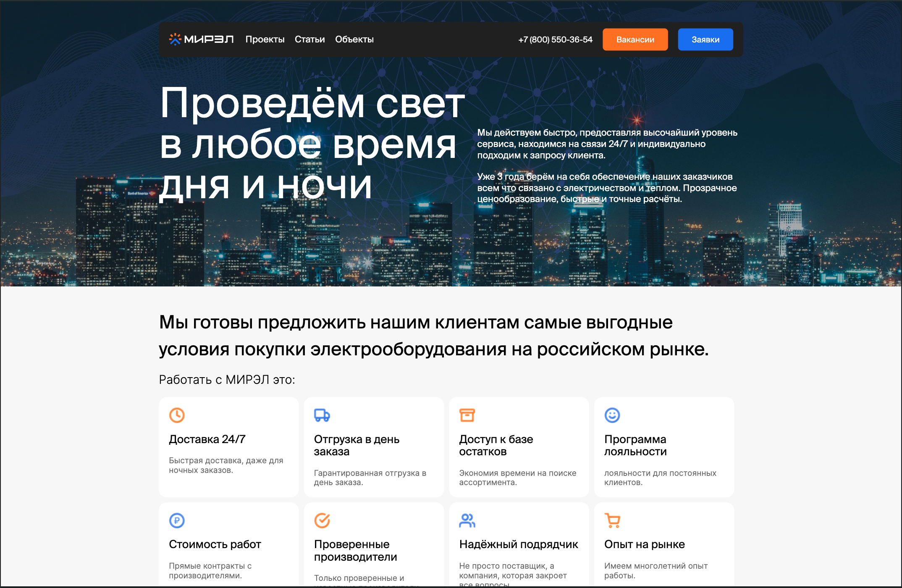902x588 pixels.
Task: Click the text Имеем многолетний опыт работы
Action: click(x=656, y=571)
